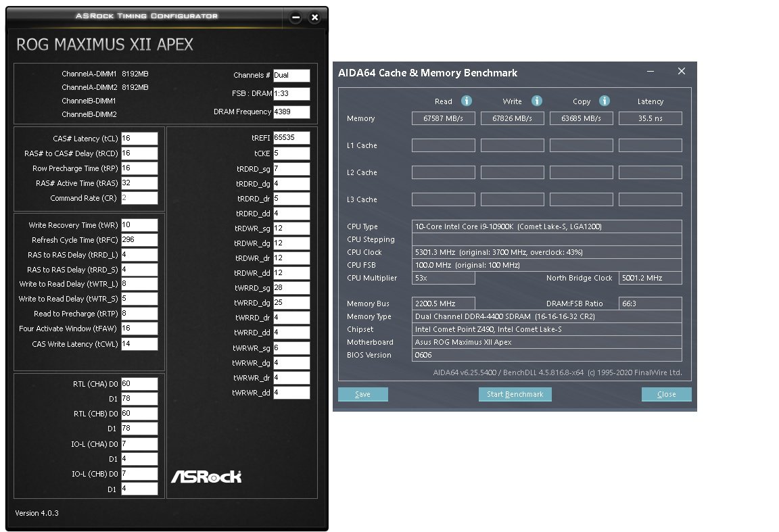Select the tWRRD_dg value field
779x532 pixels.
click(291, 303)
